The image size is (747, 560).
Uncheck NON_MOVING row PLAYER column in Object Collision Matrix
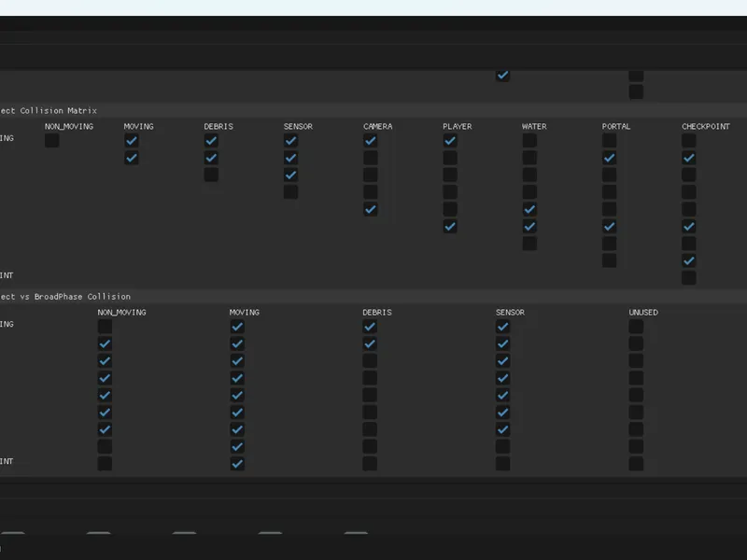450,141
